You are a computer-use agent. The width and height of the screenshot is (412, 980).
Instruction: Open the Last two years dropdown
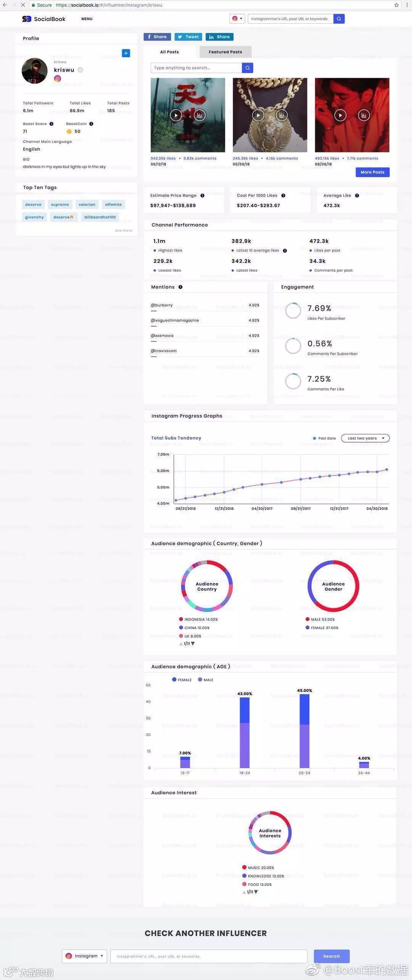pyautogui.click(x=365, y=438)
